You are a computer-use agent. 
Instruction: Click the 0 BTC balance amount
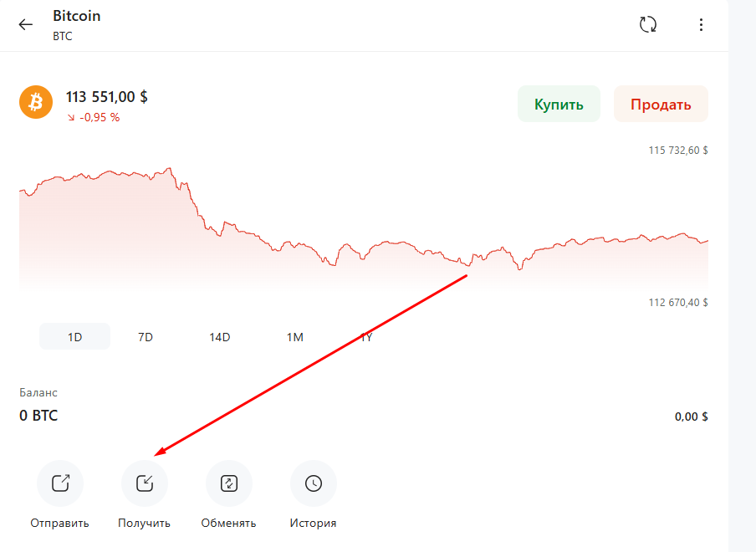38,416
